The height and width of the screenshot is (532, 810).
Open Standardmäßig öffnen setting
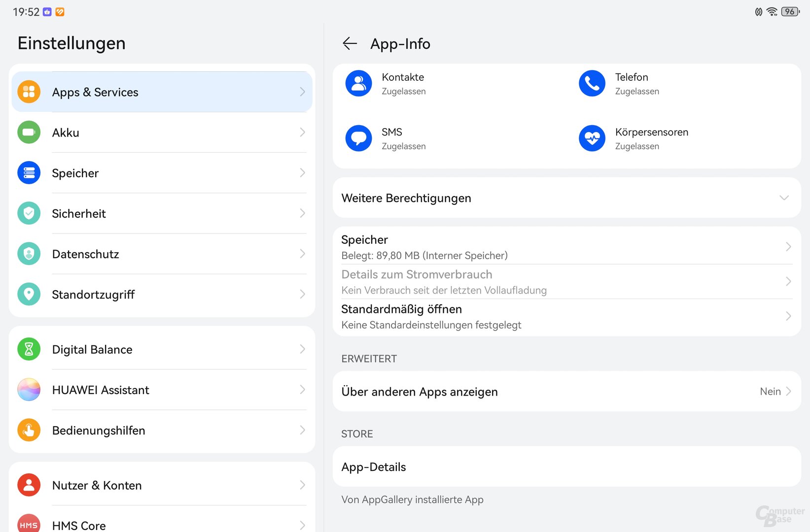pyautogui.click(x=567, y=317)
